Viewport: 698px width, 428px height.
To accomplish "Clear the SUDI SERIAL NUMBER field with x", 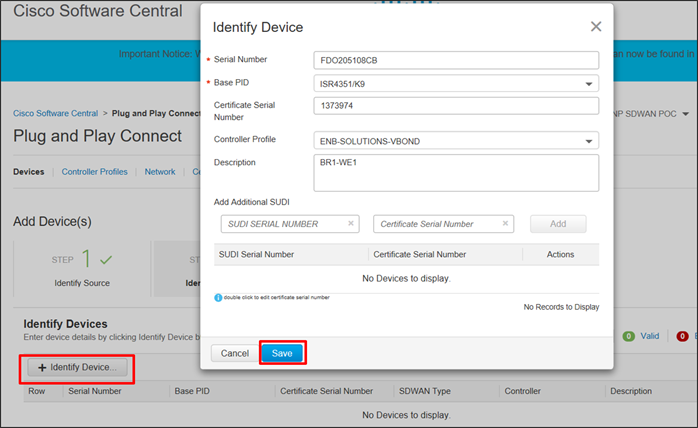I will pyautogui.click(x=351, y=224).
